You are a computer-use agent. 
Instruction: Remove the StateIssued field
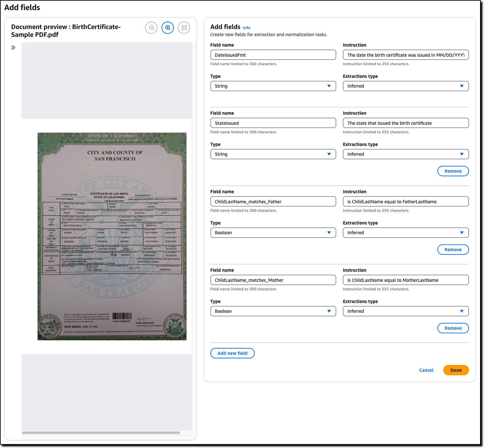453,171
